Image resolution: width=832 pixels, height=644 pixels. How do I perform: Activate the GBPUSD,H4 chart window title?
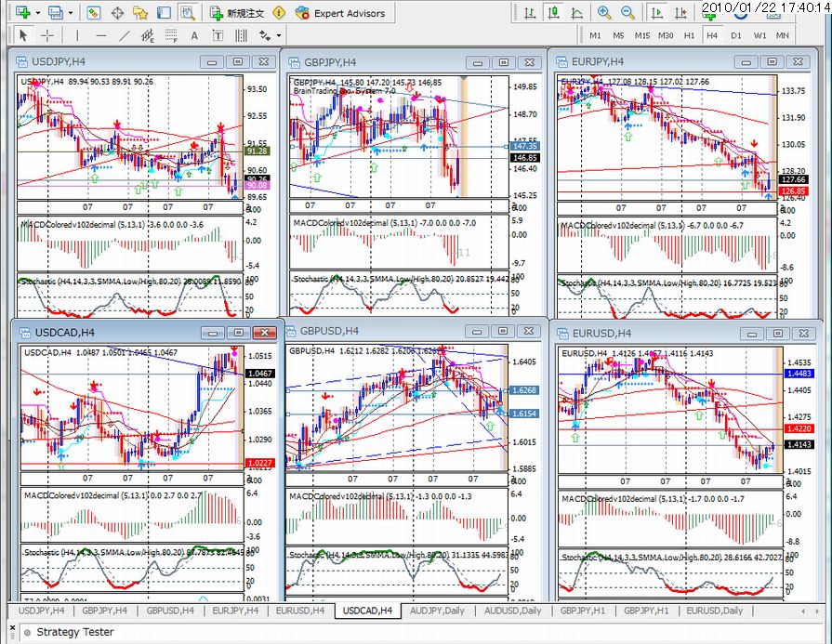(329, 331)
